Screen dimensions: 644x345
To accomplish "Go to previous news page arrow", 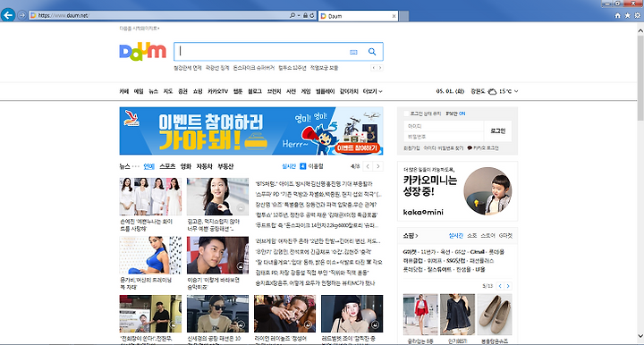I will tap(368, 166).
